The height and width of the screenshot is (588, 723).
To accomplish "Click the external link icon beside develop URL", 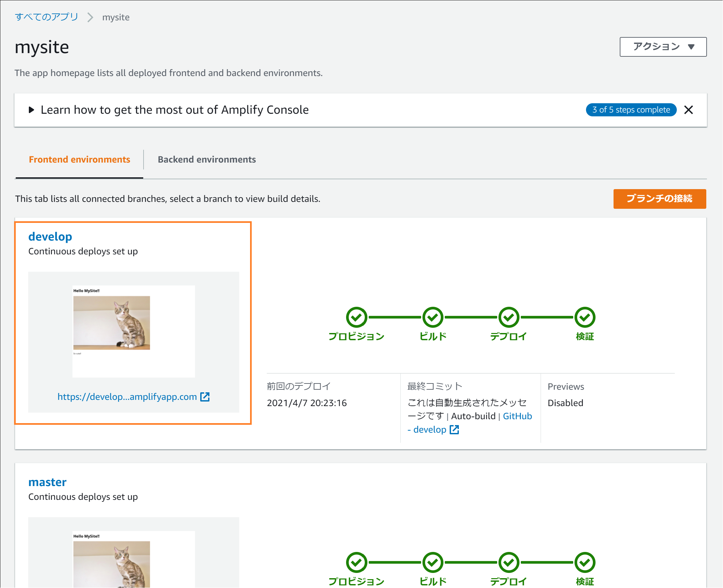I will [205, 397].
